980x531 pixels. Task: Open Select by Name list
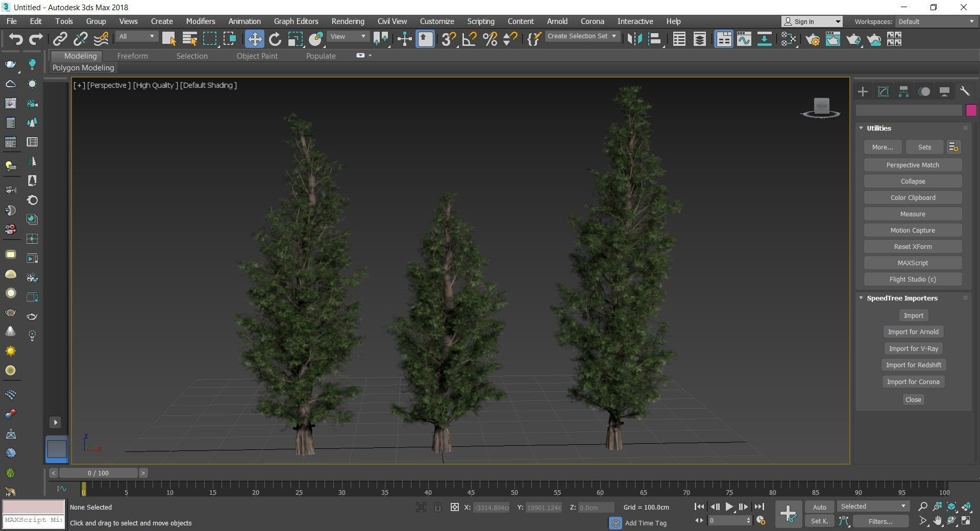coord(189,39)
